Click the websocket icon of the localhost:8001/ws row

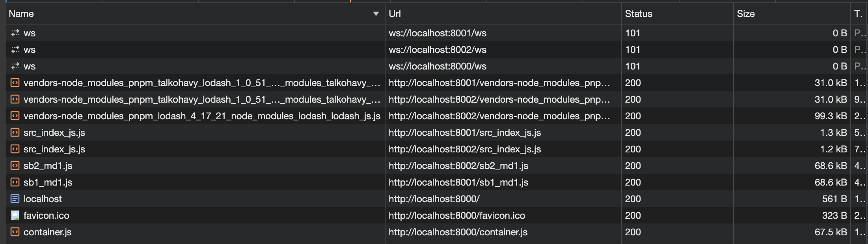click(x=15, y=33)
